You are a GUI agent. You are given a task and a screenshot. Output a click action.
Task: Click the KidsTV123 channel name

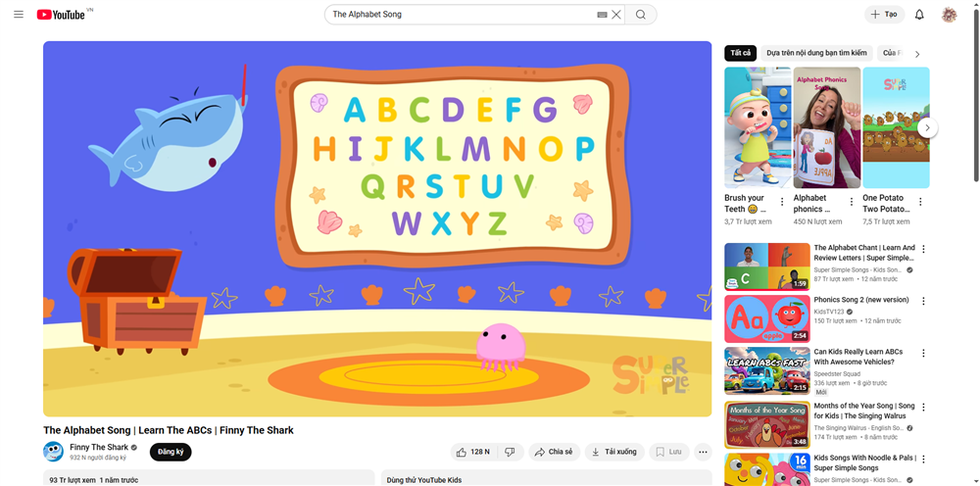coord(829,311)
